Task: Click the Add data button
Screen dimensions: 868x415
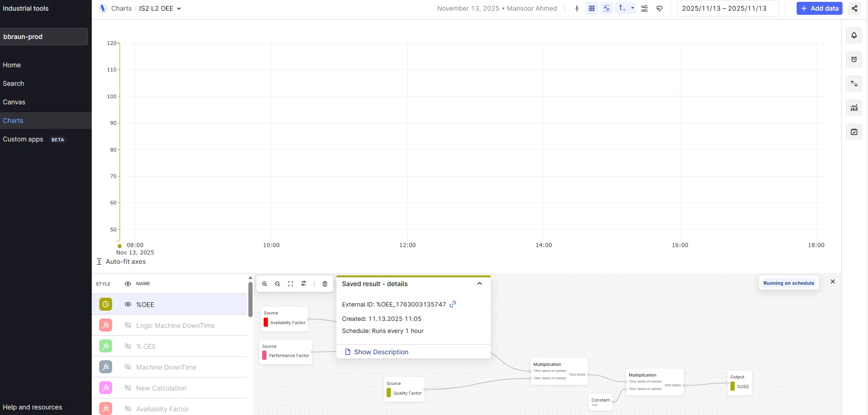Action: tap(819, 8)
